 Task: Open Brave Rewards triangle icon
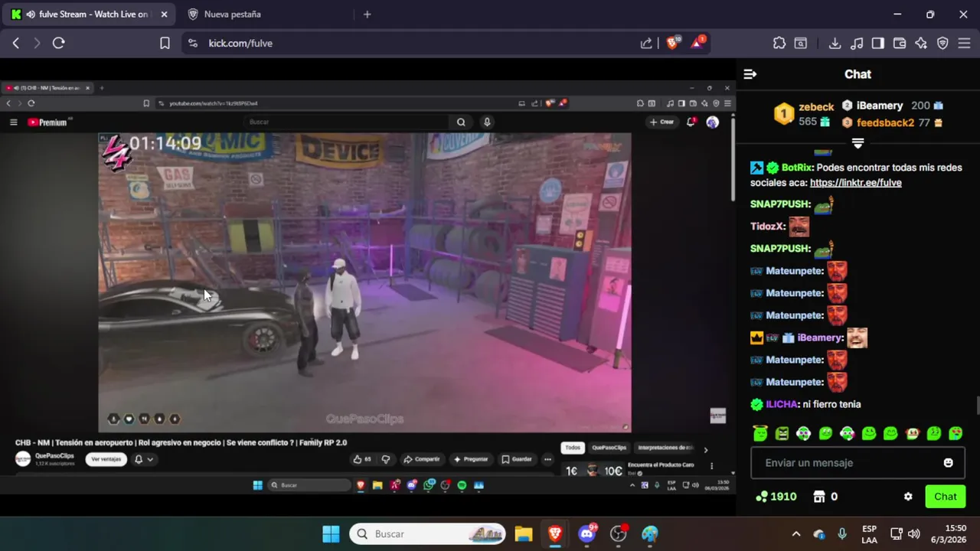(x=697, y=43)
